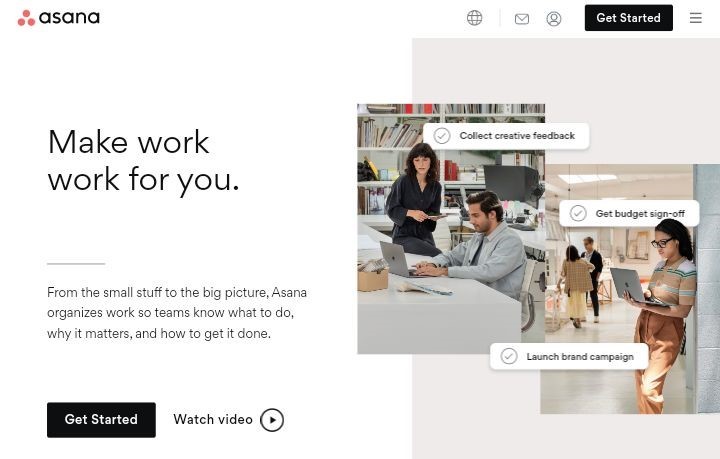
Task: Check off Get budget sign-off task
Action: coord(578,213)
